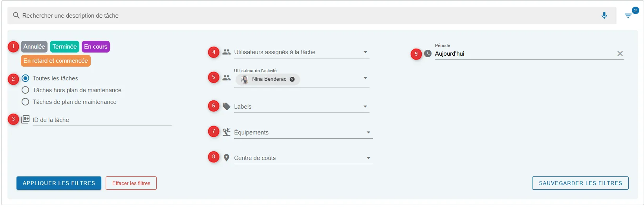Viewport: 644px width, 207px height.
Task: Click the microphone voice search icon
Action: tap(604, 15)
